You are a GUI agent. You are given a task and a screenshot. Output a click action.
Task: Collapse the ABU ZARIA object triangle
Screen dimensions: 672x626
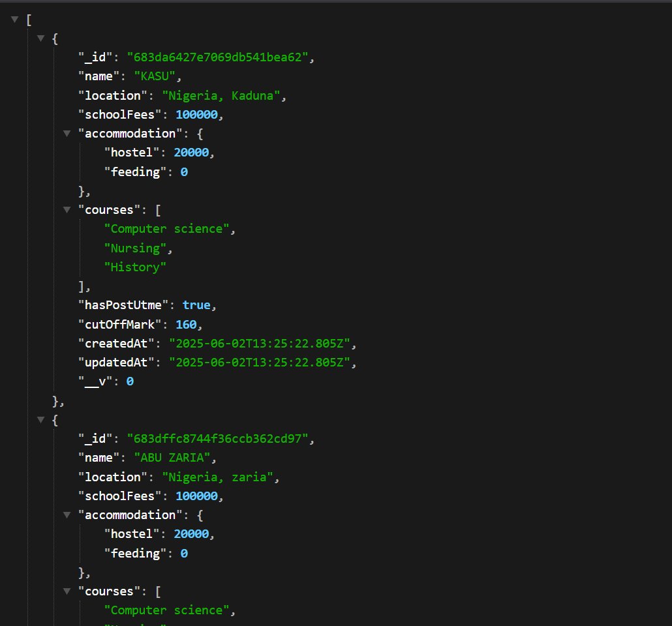[x=40, y=419]
